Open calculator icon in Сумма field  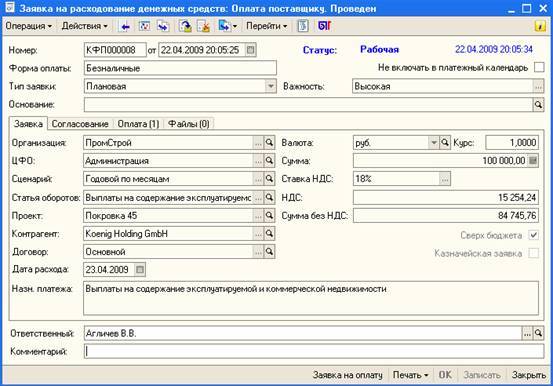tap(533, 161)
